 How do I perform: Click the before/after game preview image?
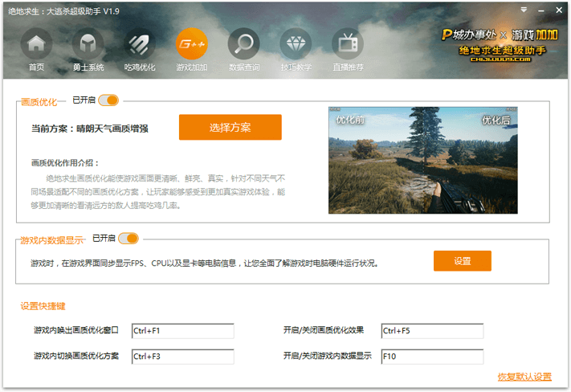(x=422, y=161)
